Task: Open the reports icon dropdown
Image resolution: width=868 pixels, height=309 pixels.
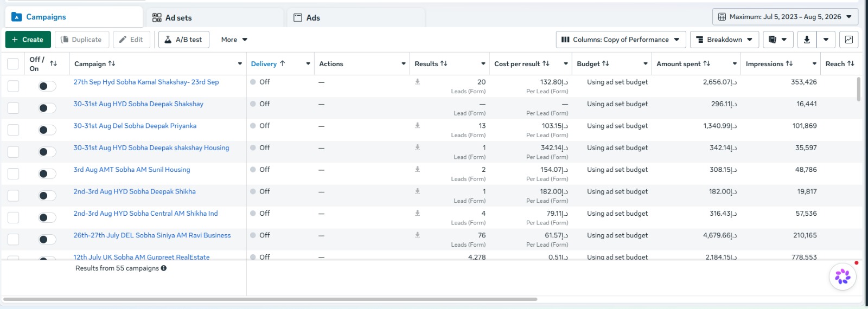Action: tap(778, 40)
